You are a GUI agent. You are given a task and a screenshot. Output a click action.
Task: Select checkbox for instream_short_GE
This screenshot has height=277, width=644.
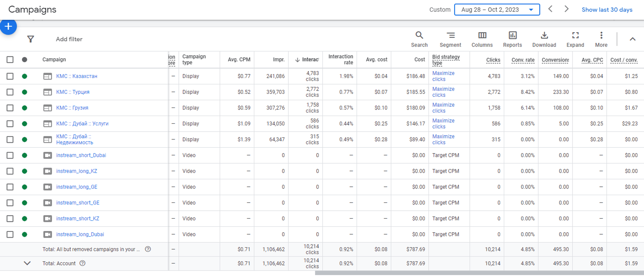tap(10, 203)
